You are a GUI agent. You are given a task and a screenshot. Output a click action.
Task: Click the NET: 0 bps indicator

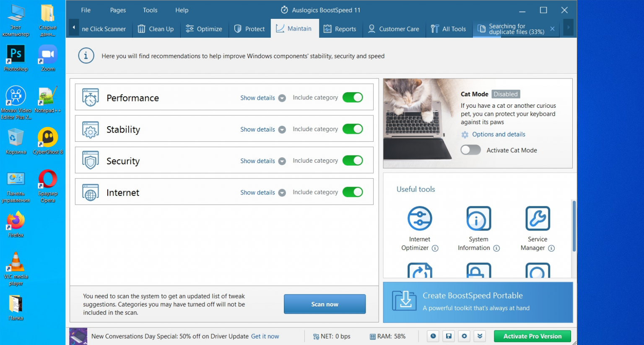point(332,336)
